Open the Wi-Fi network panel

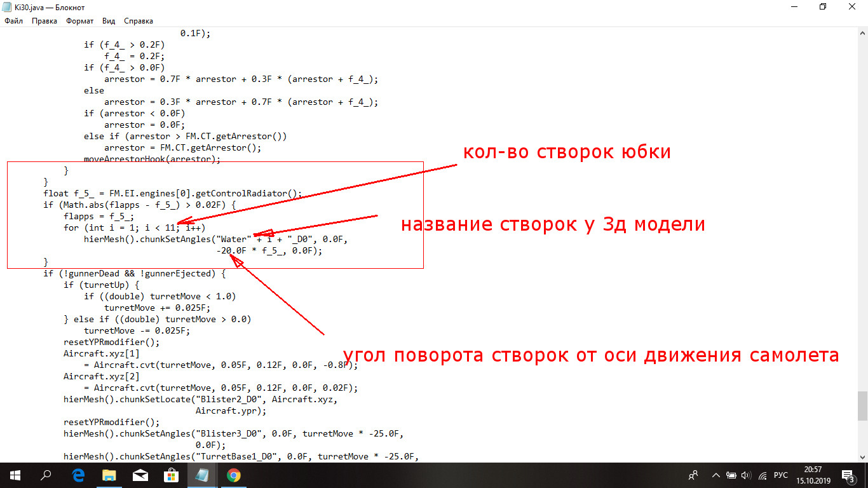pyautogui.click(x=762, y=475)
